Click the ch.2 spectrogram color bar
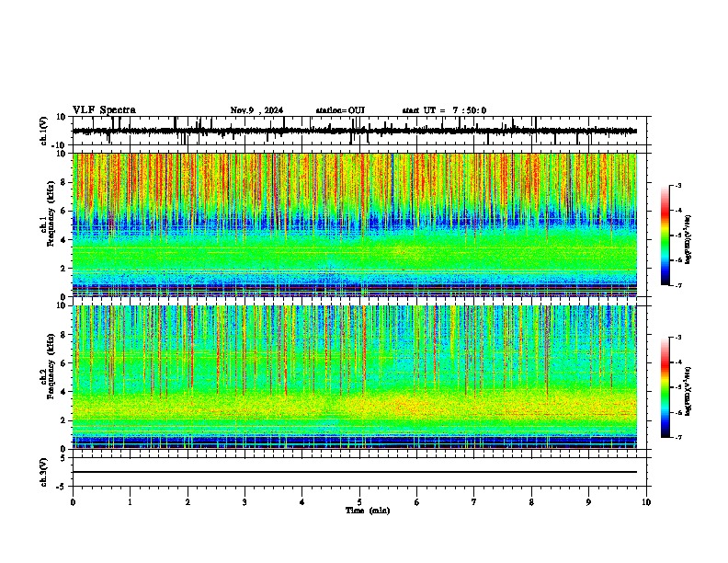 point(665,387)
